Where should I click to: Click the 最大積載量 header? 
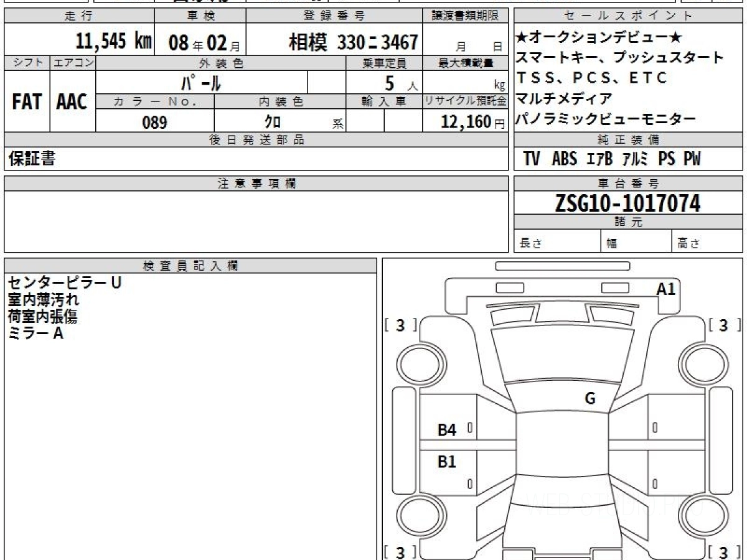tap(465, 63)
